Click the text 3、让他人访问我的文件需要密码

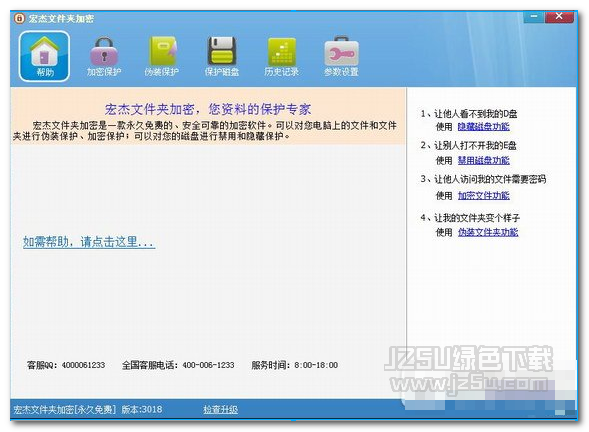[x=483, y=179]
